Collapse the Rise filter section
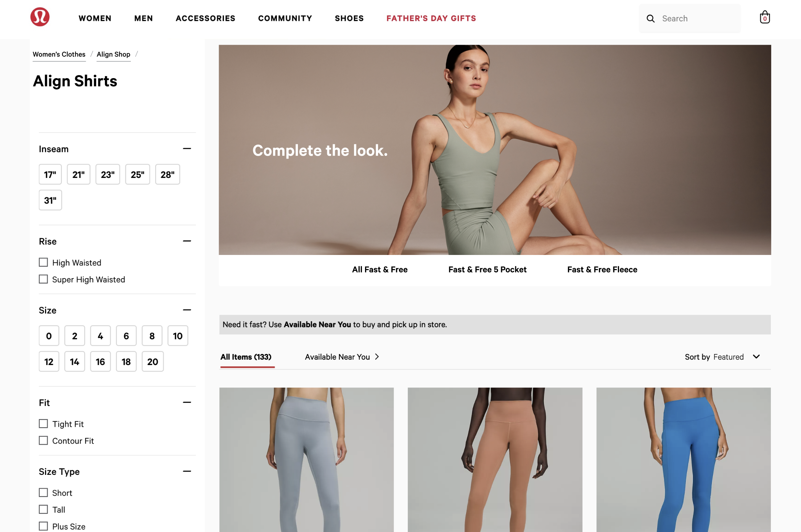The height and width of the screenshot is (532, 801). pyautogui.click(x=187, y=241)
